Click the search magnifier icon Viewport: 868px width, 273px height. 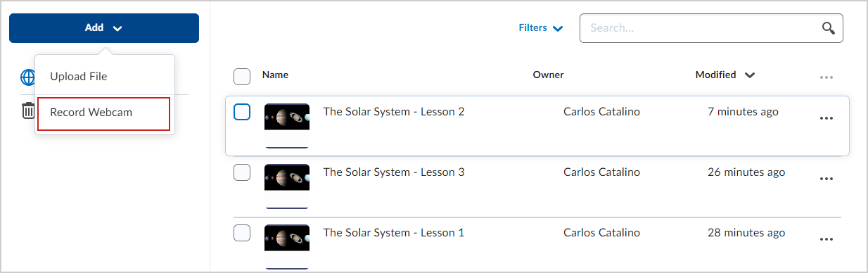click(x=829, y=28)
